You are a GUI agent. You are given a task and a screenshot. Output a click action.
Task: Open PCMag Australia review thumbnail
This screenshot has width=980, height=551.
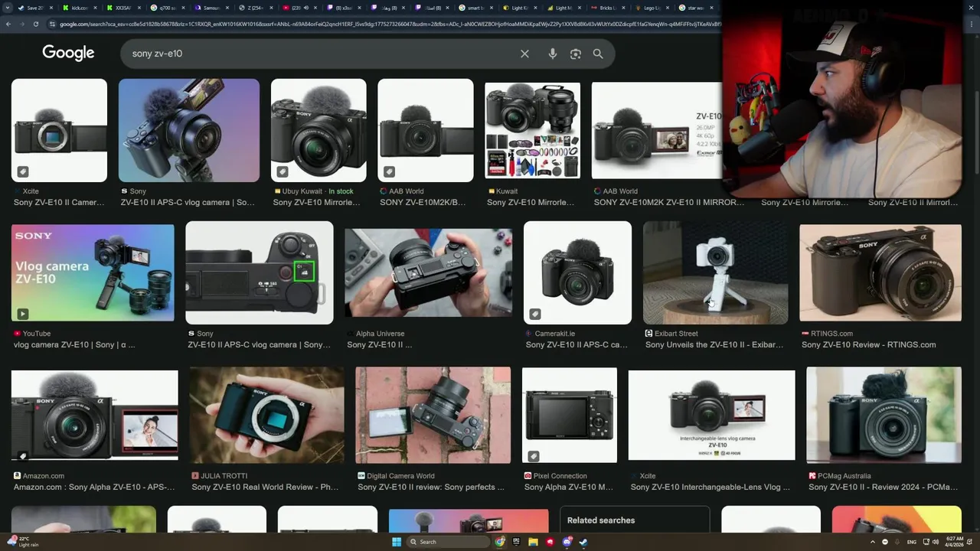pos(884,415)
